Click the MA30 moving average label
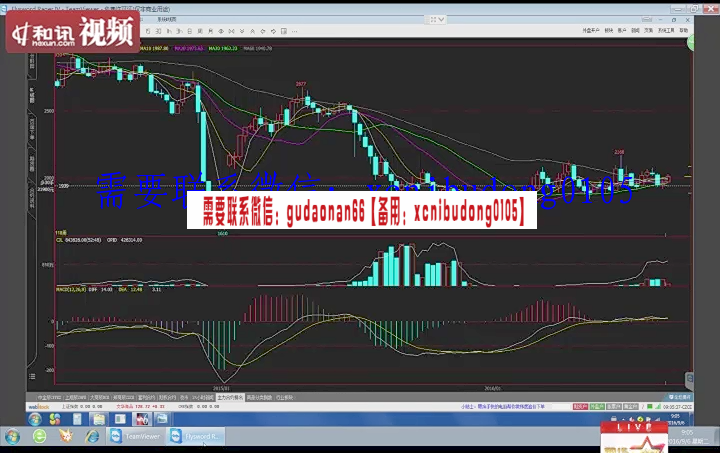The height and width of the screenshot is (453, 723). click(223, 48)
